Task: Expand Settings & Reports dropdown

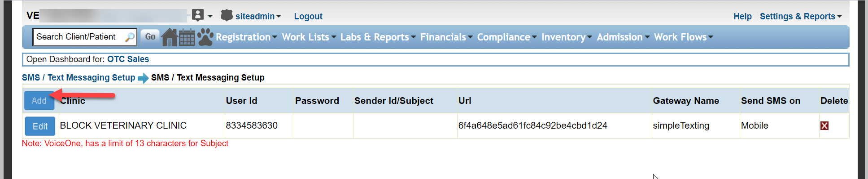Action: pyautogui.click(x=801, y=16)
